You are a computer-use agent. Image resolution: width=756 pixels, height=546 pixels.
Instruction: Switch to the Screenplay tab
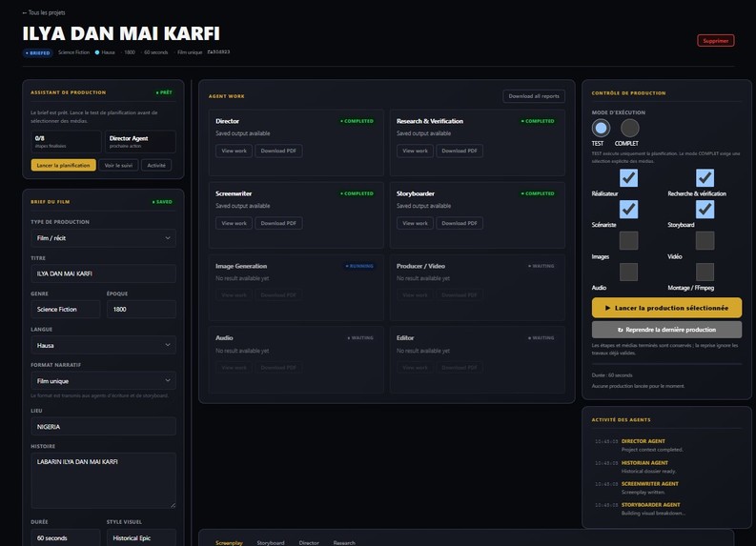click(229, 542)
